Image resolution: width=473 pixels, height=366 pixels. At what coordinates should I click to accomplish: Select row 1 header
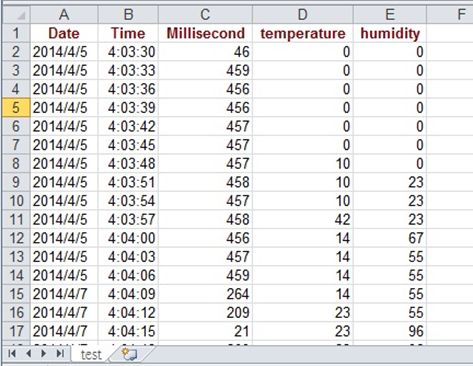(16, 33)
